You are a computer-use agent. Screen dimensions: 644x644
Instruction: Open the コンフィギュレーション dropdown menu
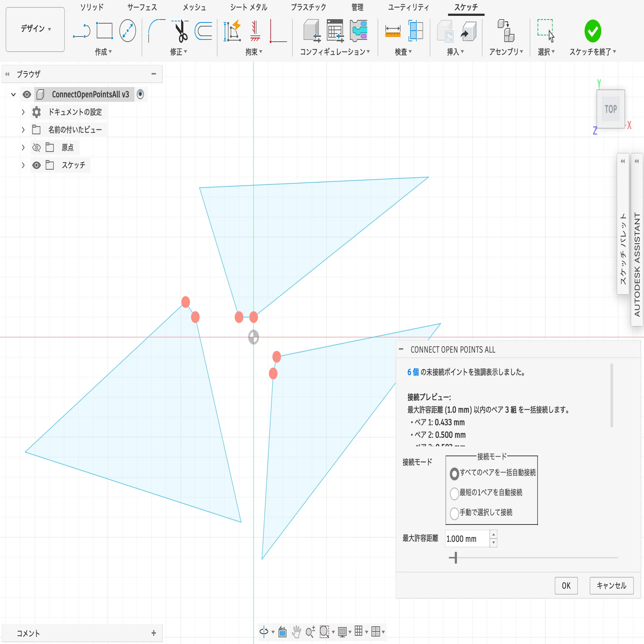point(335,52)
